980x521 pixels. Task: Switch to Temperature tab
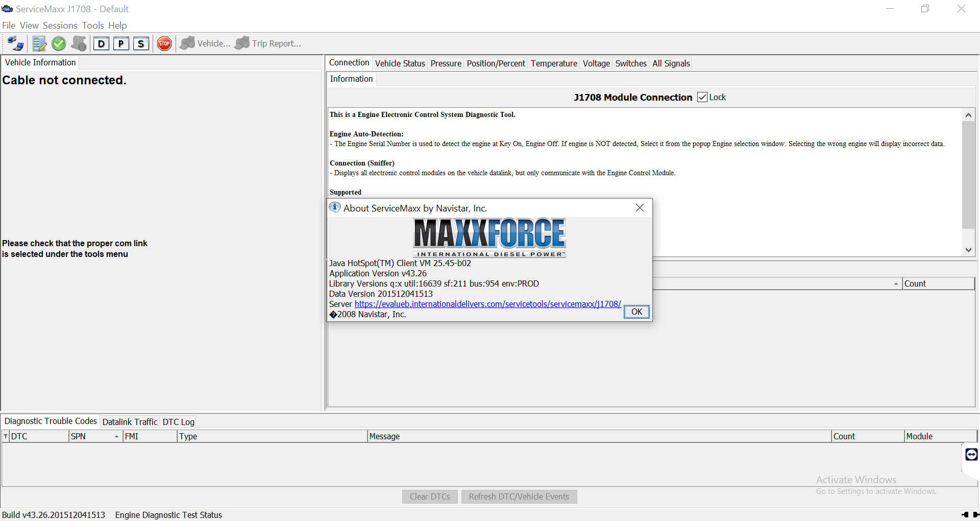[x=554, y=63]
